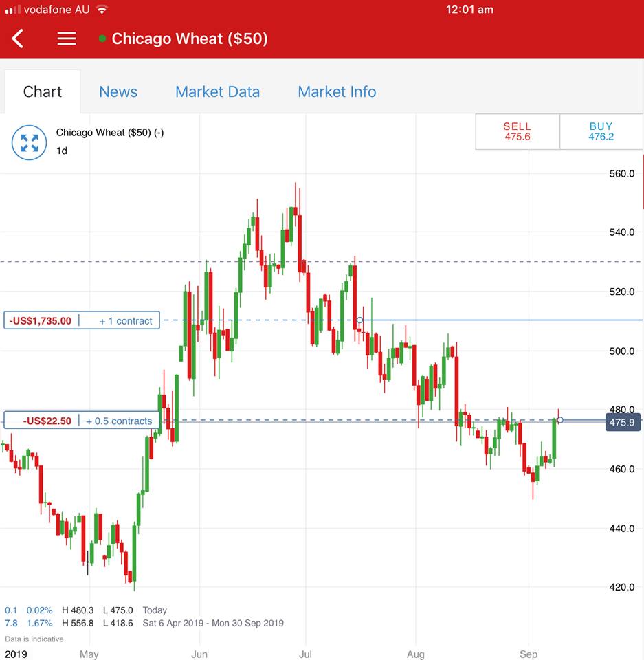This screenshot has width=644, height=660.
Task: Tap the Chicago Wheat ($50) (-) chart title
Action: (x=110, y=133)
